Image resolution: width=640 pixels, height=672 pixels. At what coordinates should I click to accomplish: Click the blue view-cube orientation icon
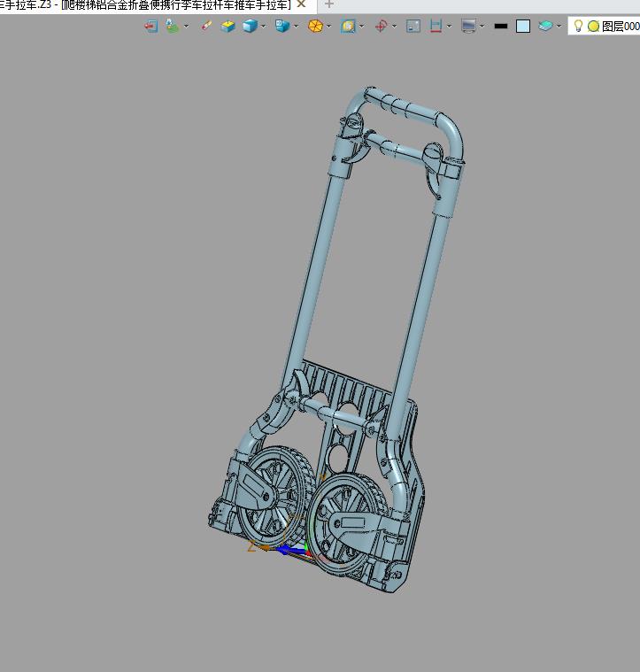coord(282,27)
